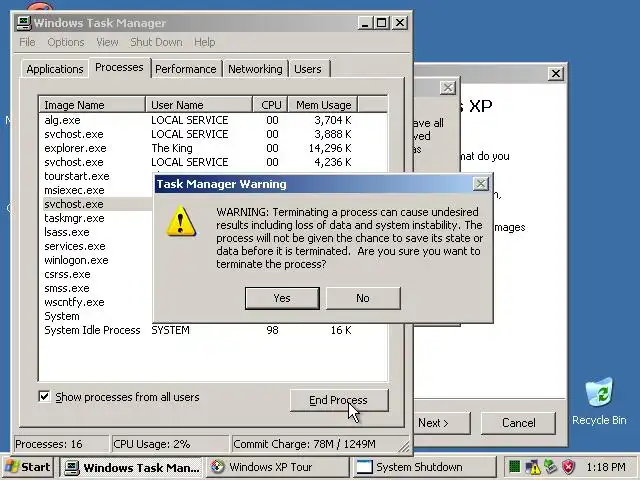The width and height of the screenshot is (640, 480).
Task: Minimize the Windows Task Manager window
Action: point(365,23)
